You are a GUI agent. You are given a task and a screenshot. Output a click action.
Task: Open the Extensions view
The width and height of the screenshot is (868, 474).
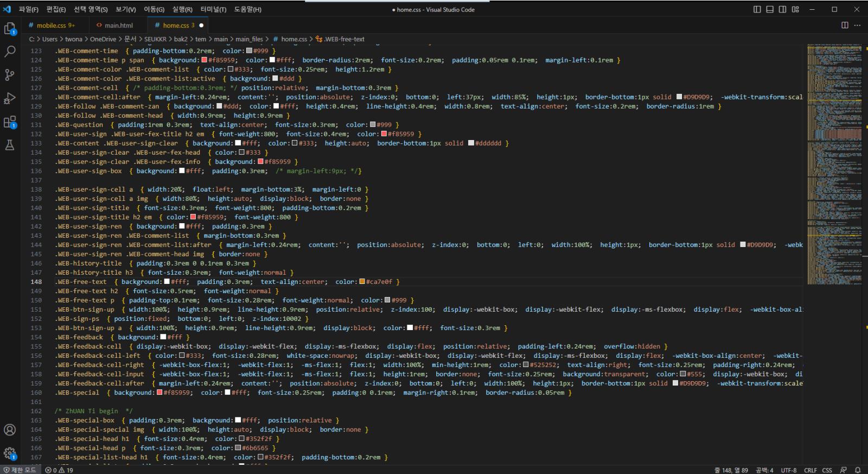point(10,122)
